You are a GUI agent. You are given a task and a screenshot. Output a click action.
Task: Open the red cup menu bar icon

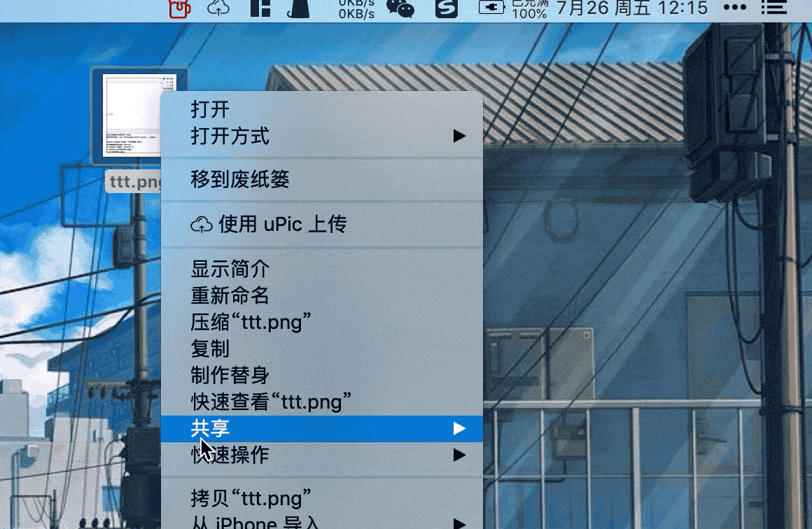(180, 8)
